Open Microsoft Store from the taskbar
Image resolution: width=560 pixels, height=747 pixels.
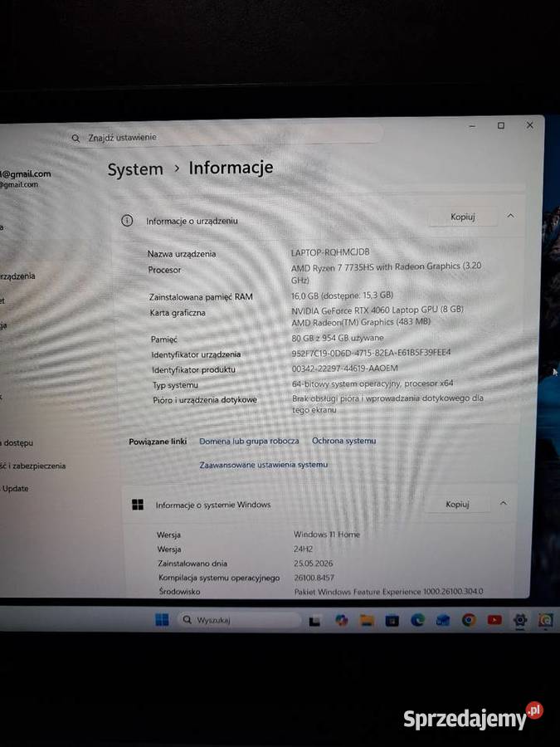coord(392,620)
